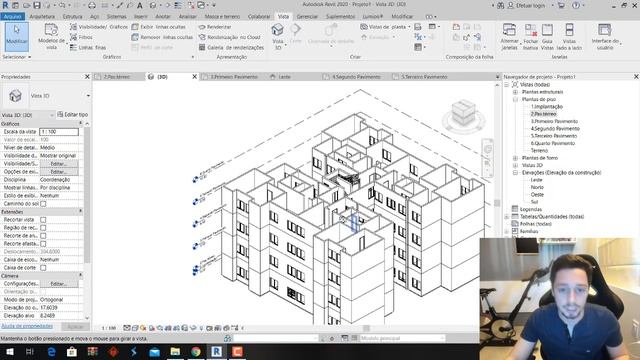
Task: Open Chrome from Windows taskbar
Action: click(x=196, y=351)
